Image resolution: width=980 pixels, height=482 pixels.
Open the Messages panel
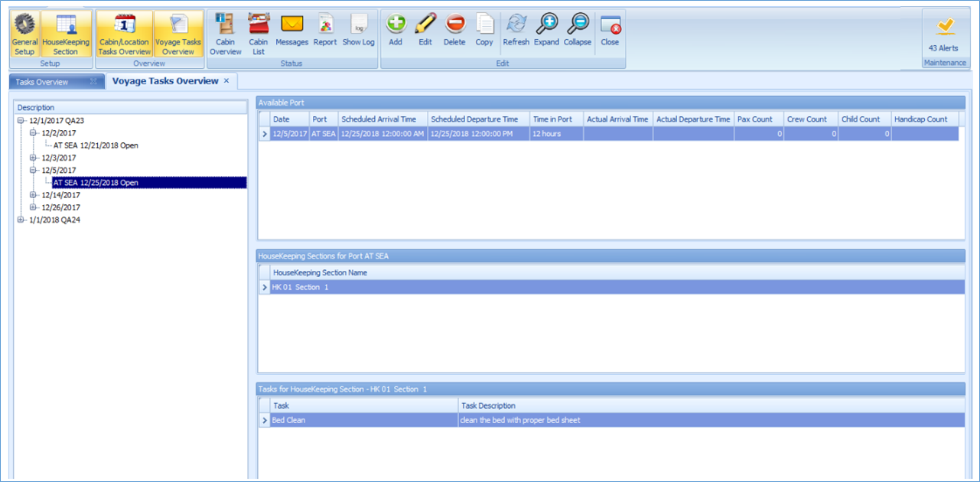[291, 32]
